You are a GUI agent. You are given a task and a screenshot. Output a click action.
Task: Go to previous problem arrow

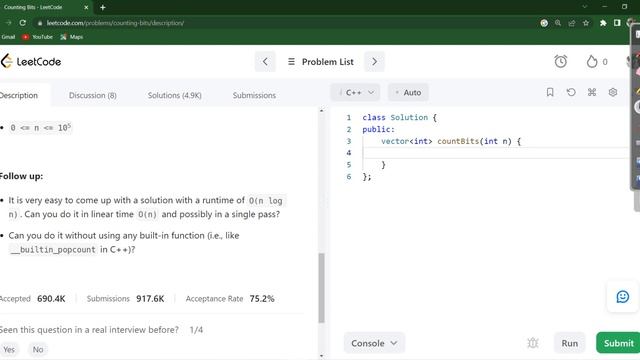[x=265, y=62]
